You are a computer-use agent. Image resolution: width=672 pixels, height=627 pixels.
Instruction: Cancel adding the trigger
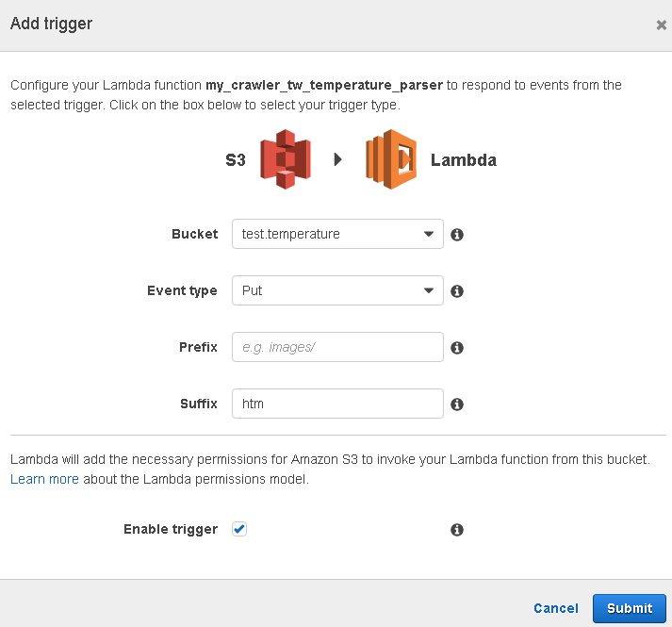click(x=556, y=608)
